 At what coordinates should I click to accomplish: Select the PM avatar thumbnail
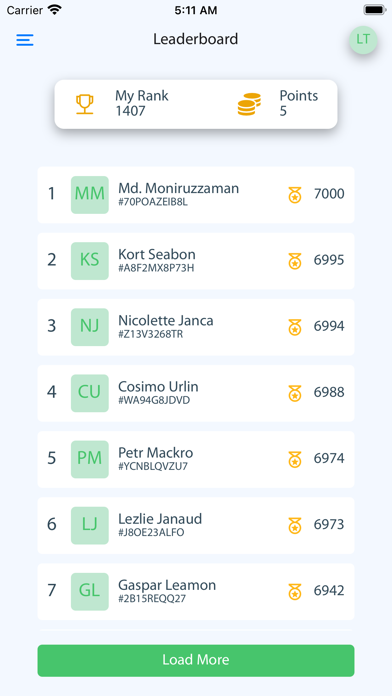90,459
